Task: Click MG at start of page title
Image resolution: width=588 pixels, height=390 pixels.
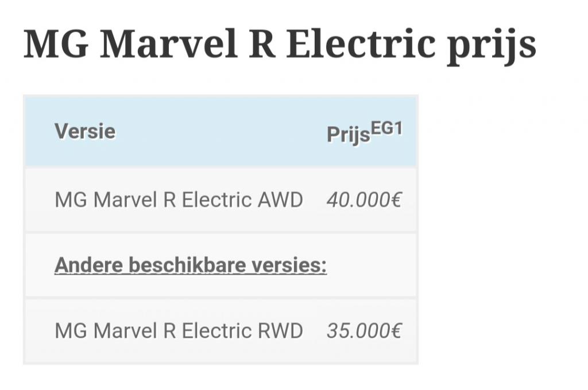Action: point(56,44)
